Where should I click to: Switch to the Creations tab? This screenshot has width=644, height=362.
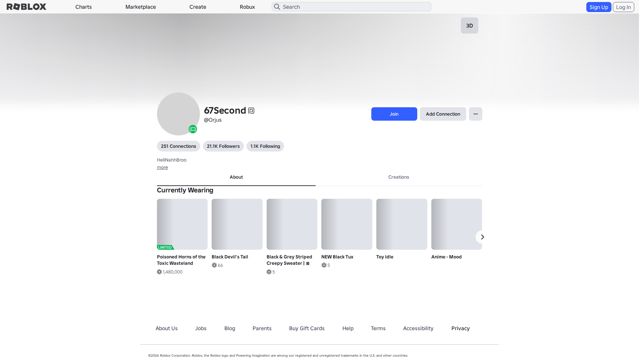[x=399, y=177]
